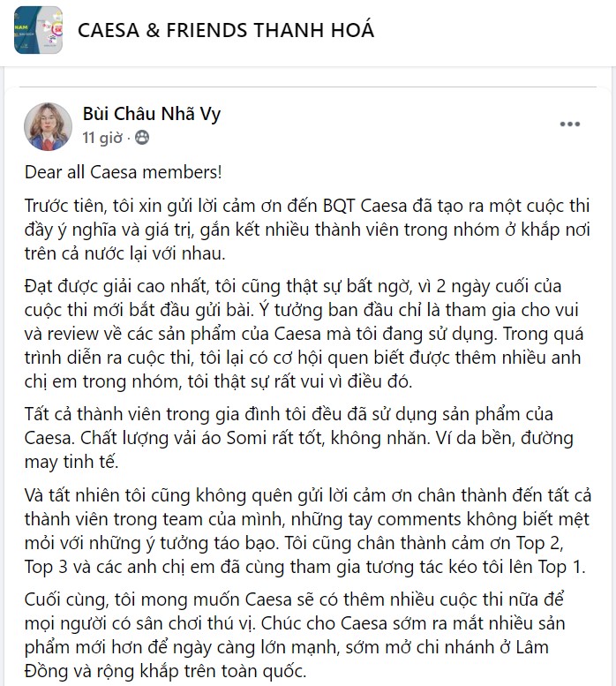This screenshot has width=616, height=686.
Task: Click the author name Bùi Châu Nhã Vy
Action: (x=151, y=114)
